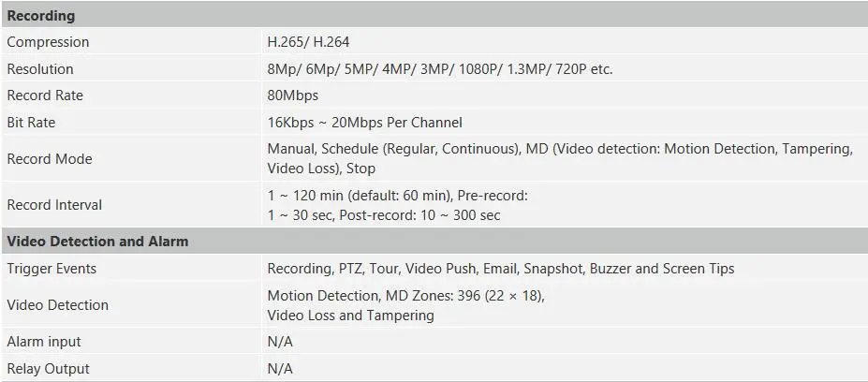Select the Trigger Events label

coord(51,269)
